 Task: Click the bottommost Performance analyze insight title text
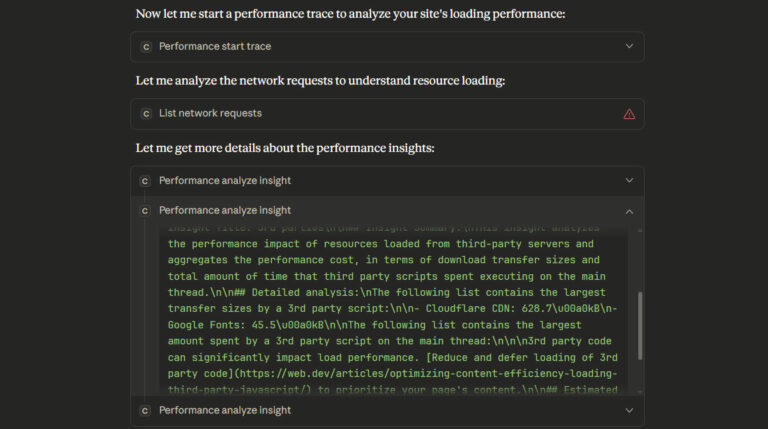(x=225, y=410)
